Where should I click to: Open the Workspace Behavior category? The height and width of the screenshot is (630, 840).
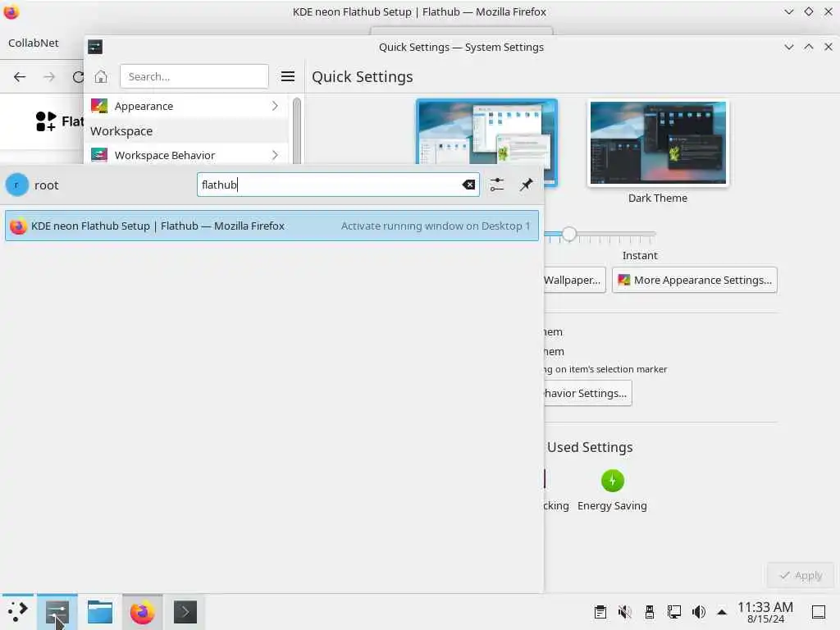point(185,155)
